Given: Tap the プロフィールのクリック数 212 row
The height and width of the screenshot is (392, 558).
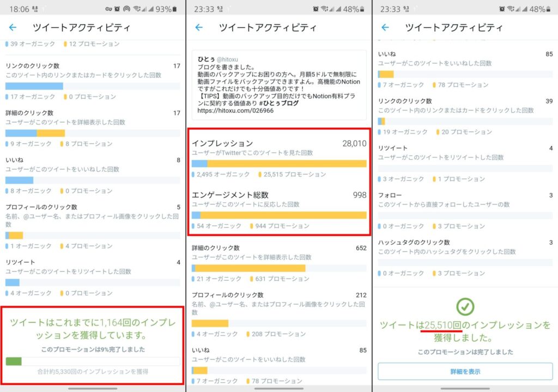Looking at the screenshot, I should [x=279, y=315].
